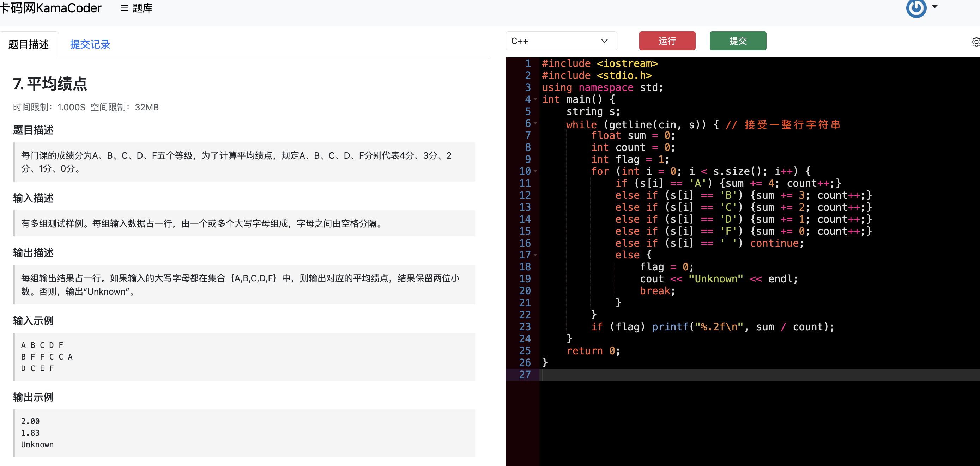Click sample output value 2.00
980x466 pixels.
[x=30, y=421]
